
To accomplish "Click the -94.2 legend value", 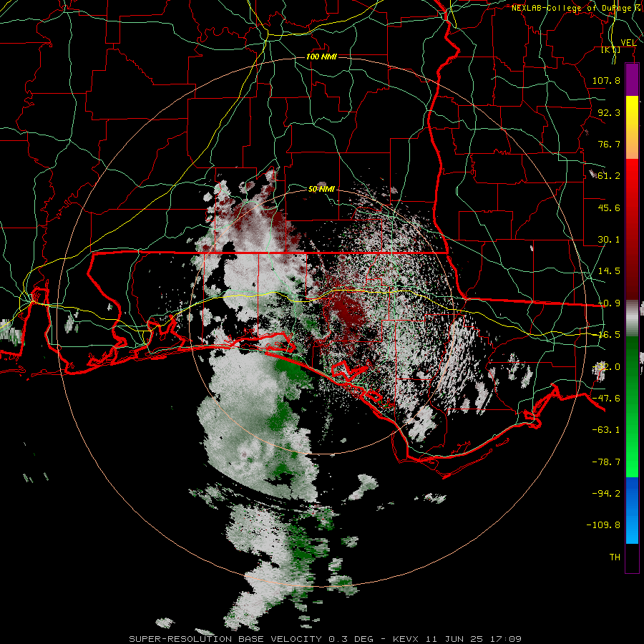I will click(x=606, y=493).
